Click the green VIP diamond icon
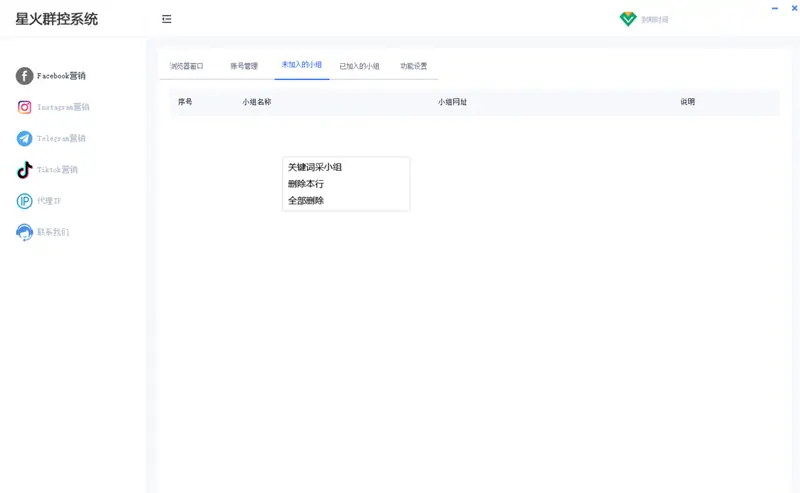 (628, 19)
